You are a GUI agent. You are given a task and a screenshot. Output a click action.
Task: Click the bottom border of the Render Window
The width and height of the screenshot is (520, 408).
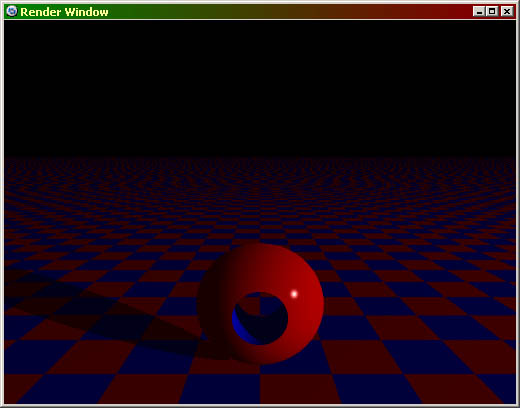point(260,406)
